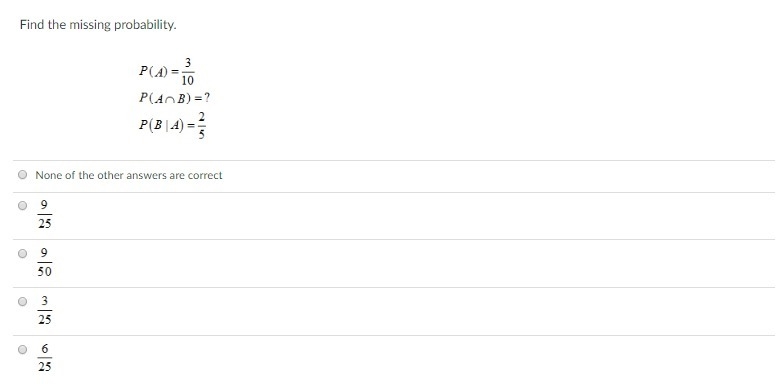Click the P(A∩B) = ? equation
Image resolution: width=783 pixels, height=384 pixels.
click(174, 98)
